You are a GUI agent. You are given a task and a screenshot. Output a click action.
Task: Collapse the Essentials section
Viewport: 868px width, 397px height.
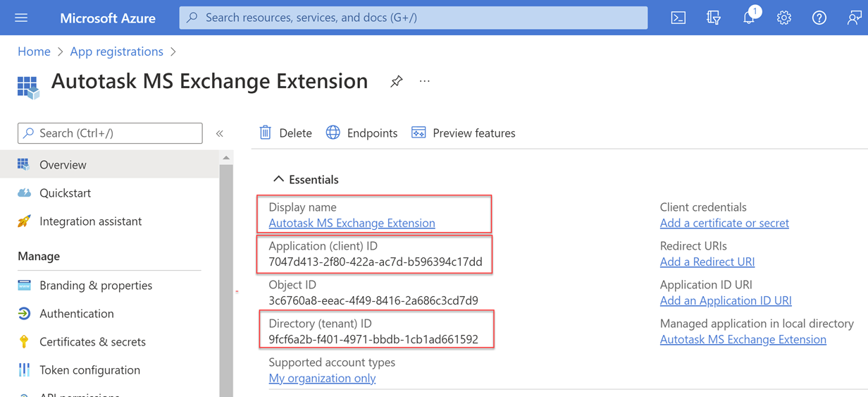point(278,179)
